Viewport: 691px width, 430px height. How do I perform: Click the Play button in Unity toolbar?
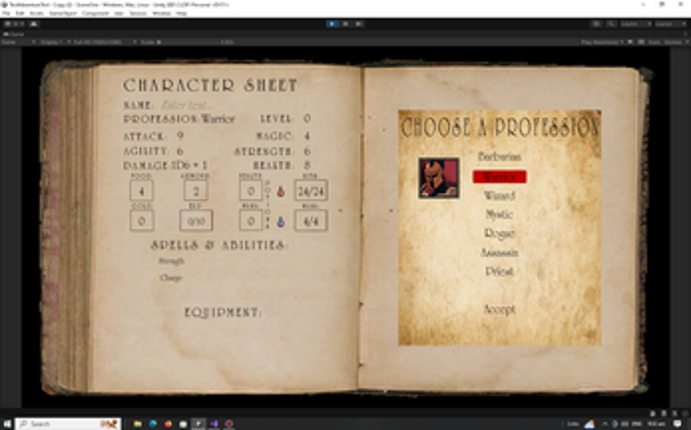[332, 24]
